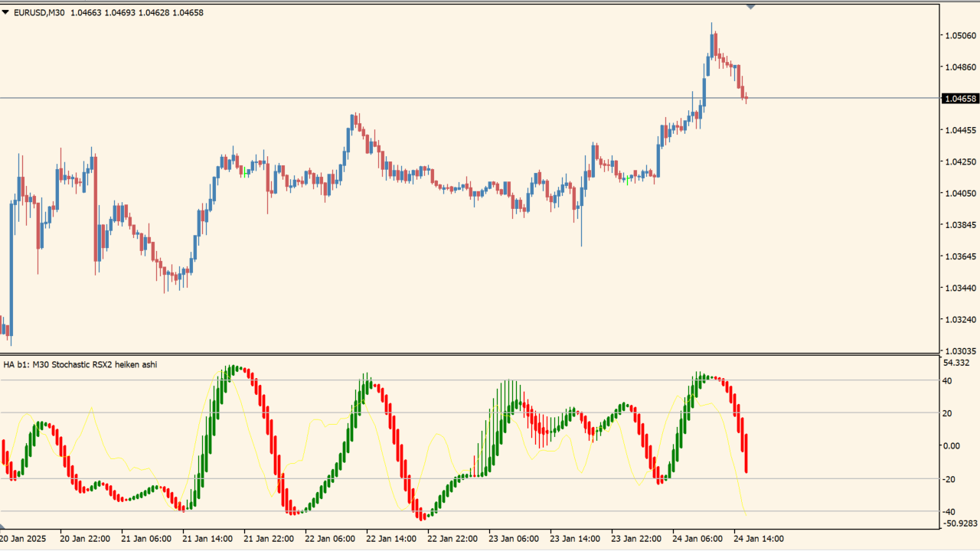The image size is (980, 551).
Task: Click the 21 Jan 14:00 time label
Action: click(x=207, y=539)
